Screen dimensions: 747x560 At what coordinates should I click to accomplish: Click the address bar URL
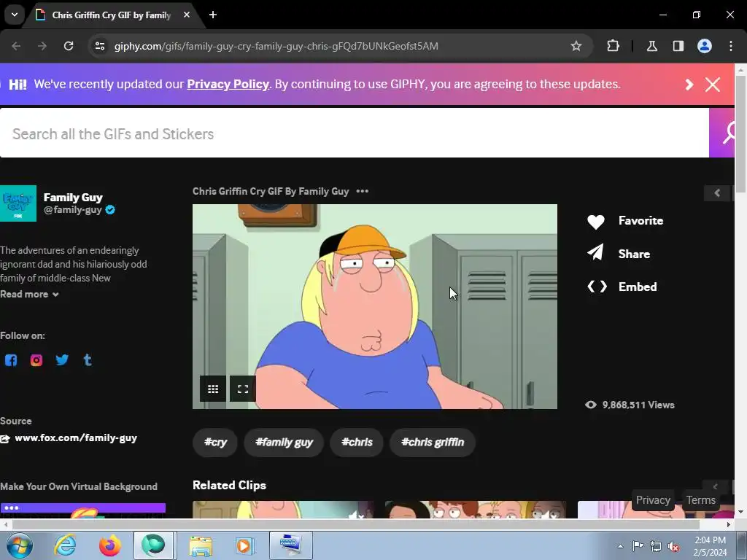coord(276,46)
